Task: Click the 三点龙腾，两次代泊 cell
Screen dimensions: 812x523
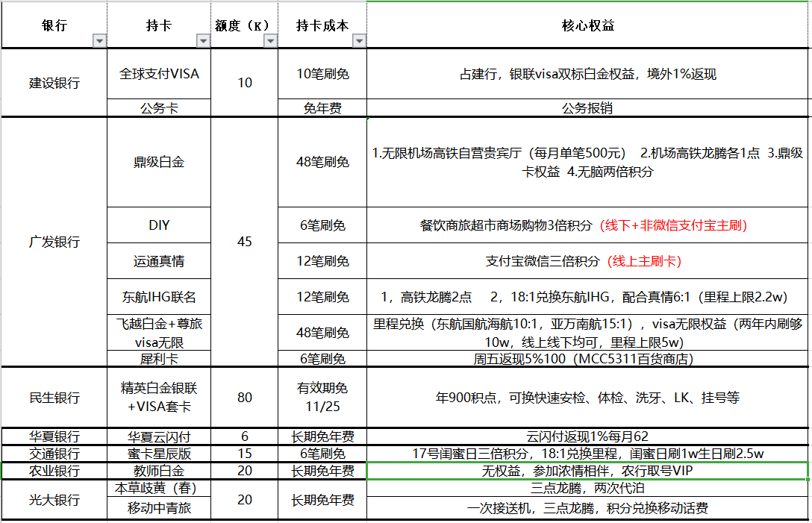Action: [588, 488]
